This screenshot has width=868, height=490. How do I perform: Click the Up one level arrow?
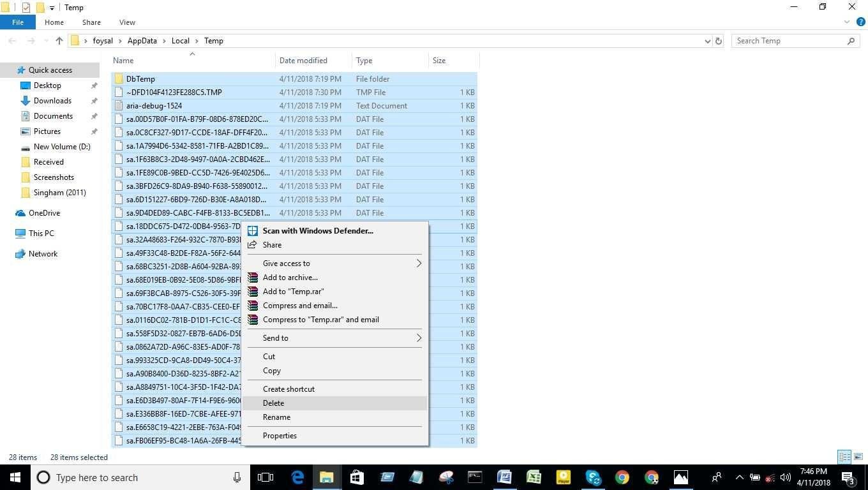59,41
